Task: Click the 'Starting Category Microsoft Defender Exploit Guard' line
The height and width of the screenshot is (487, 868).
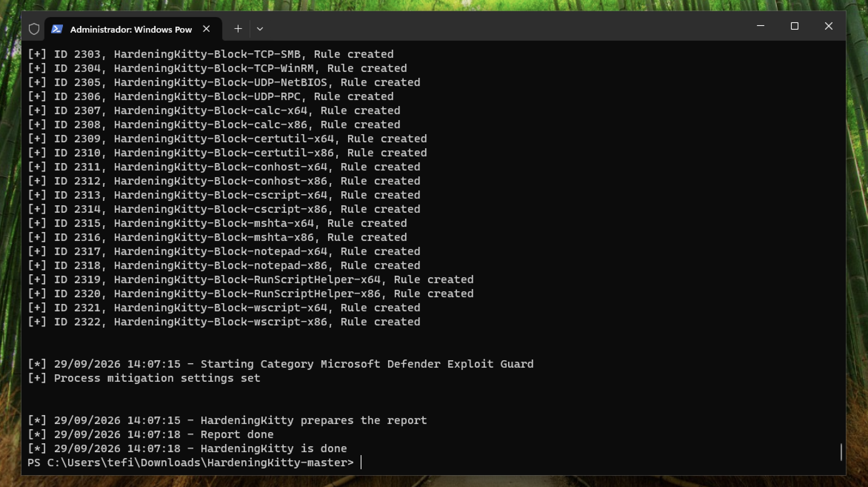Action: point(281,364)
